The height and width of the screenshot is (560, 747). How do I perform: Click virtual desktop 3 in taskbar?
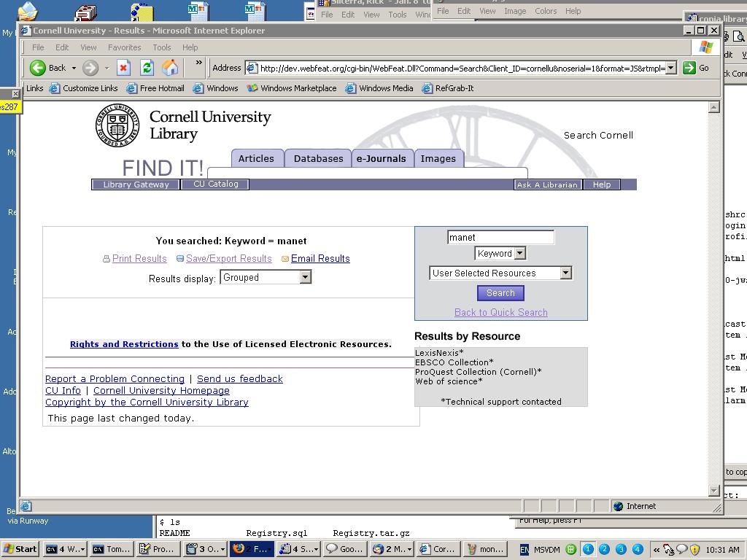point(621,549)
